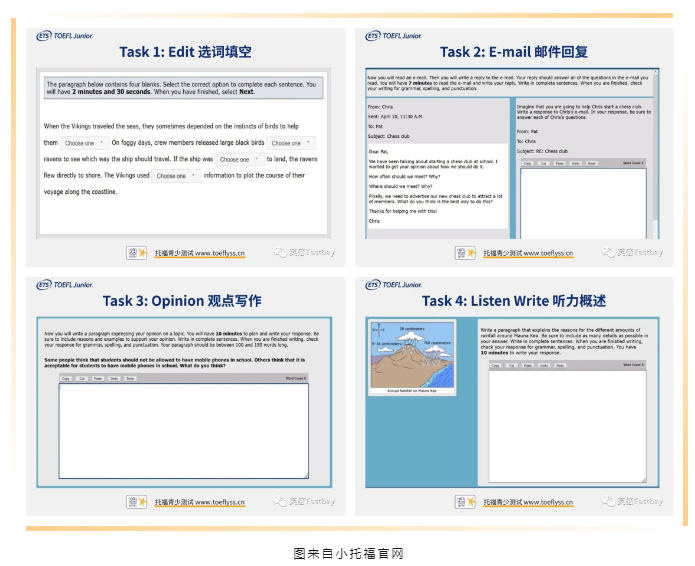Click Paste button in Task 3 editor
Screen dimensions: 695x566
[x=98, y=379]
